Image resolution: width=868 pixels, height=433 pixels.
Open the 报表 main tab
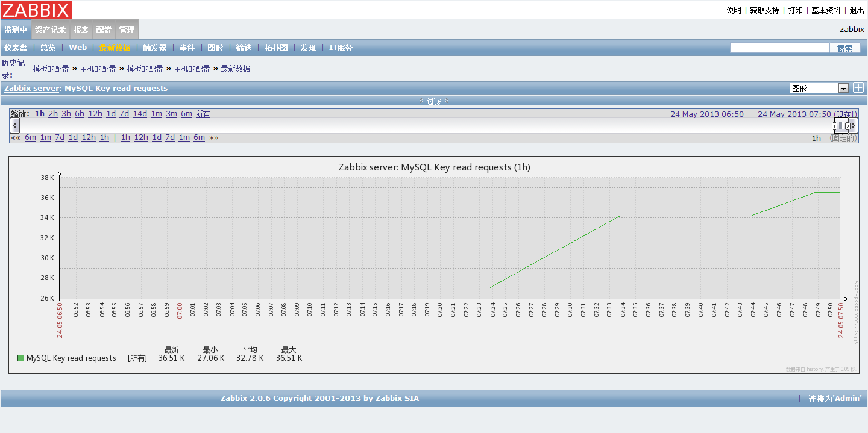point(81,30)
